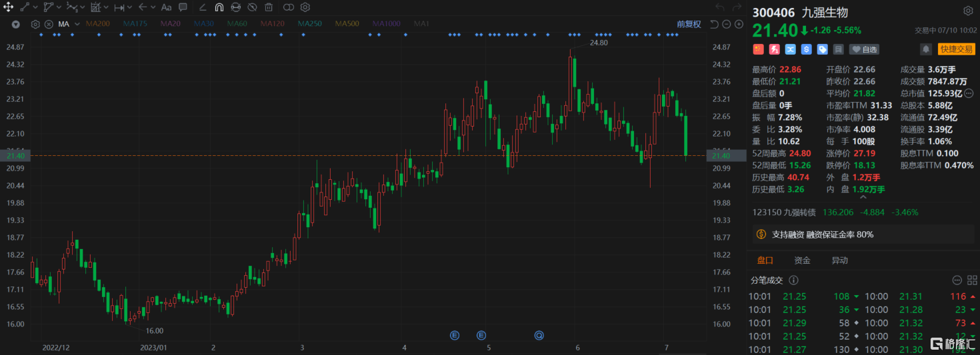Click the Q event marker on timeline
Viewport: 980px width, 355px height.
(539, 335)
